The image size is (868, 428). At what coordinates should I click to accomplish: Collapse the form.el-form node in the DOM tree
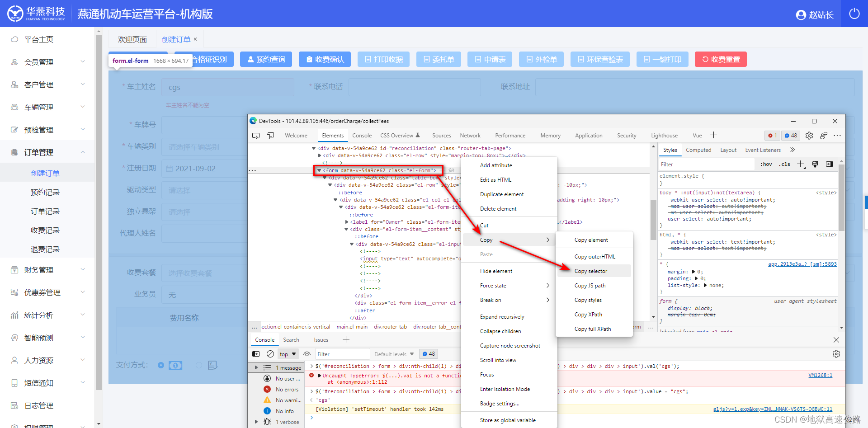[319, 170]
